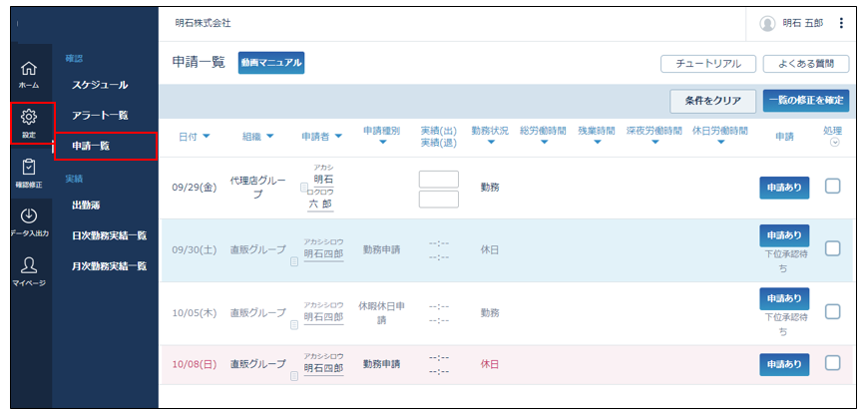868x415 pixels.
Task: Open the 総労働時間 column dropdown
Action: [x=543, y=143]
